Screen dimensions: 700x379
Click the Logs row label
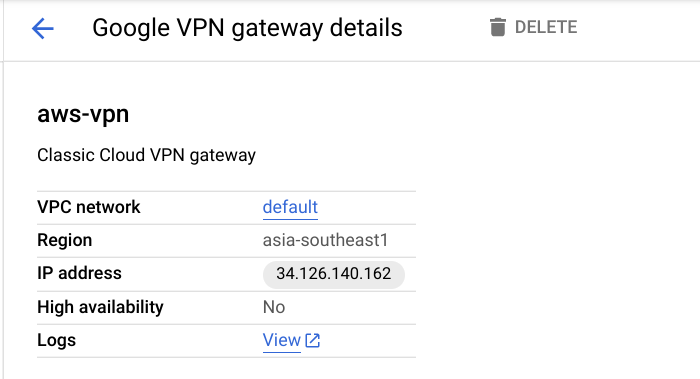57,341
